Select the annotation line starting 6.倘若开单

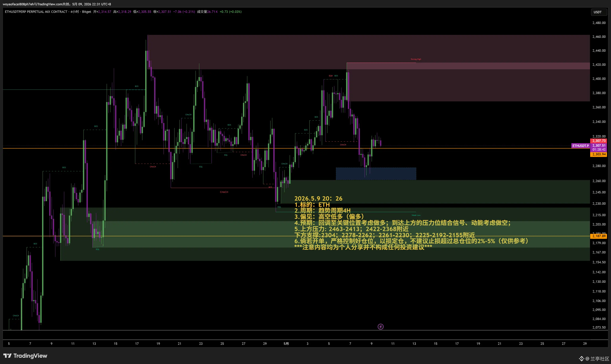coord(411,241)
